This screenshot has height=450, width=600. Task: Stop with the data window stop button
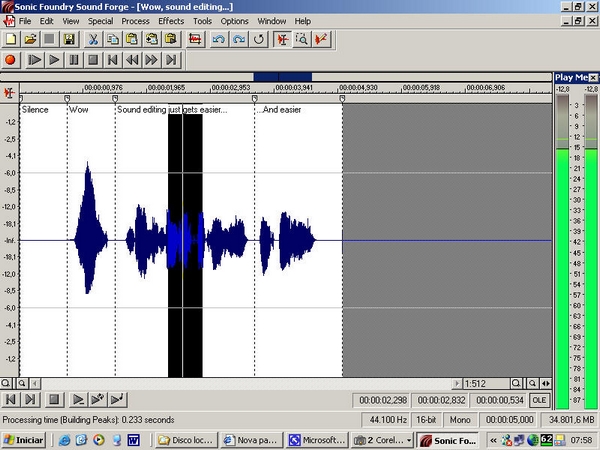54,399
